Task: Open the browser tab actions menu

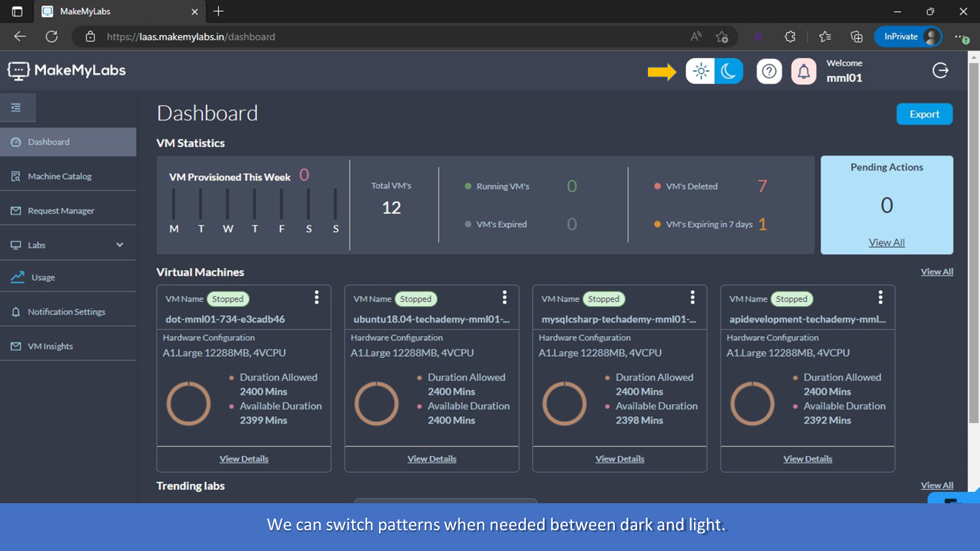Action: pos(17,11)
